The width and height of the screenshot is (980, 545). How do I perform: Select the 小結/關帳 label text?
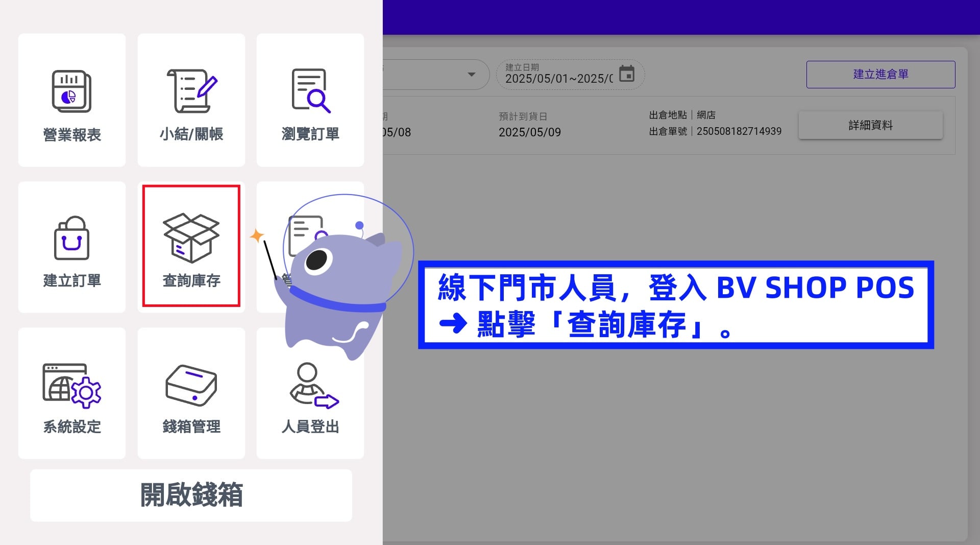click(191, 134)
